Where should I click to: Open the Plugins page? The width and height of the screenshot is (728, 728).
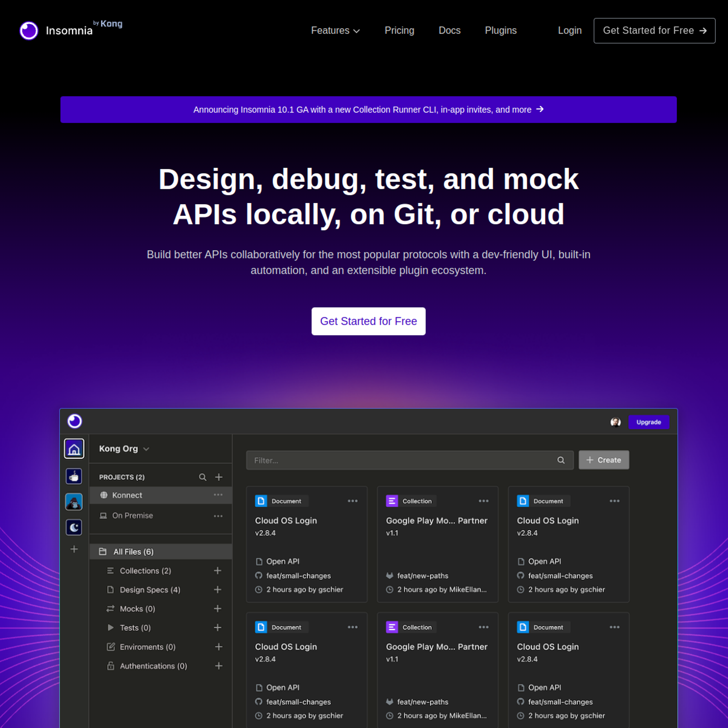500,31
